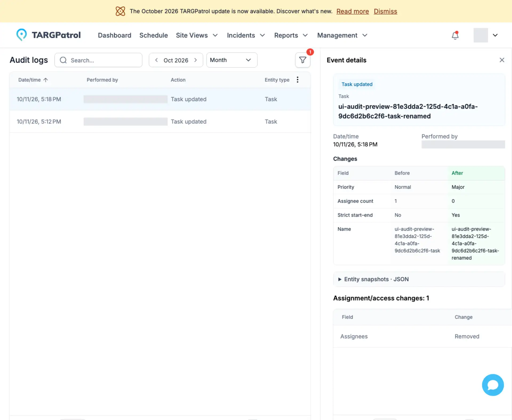Open the table column options menu
This screenshot has width=512, height=420.
298,80
